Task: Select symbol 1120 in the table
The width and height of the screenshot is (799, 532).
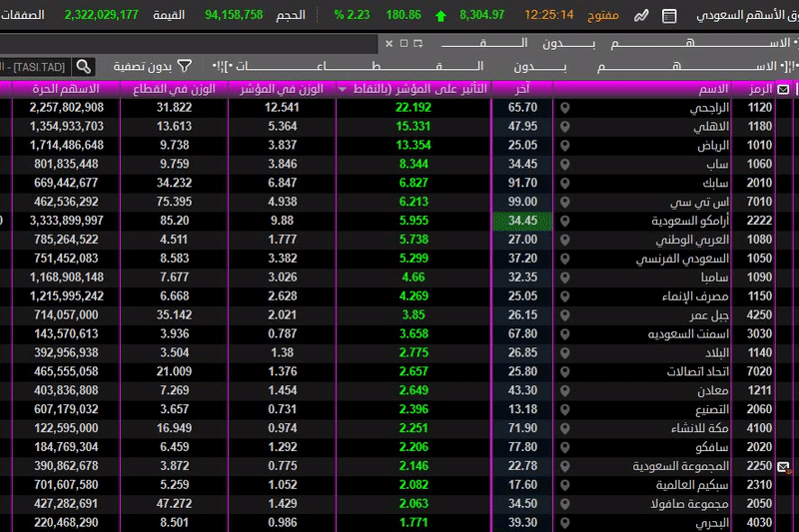Action: pyautogui.click(x=760, y=108)
